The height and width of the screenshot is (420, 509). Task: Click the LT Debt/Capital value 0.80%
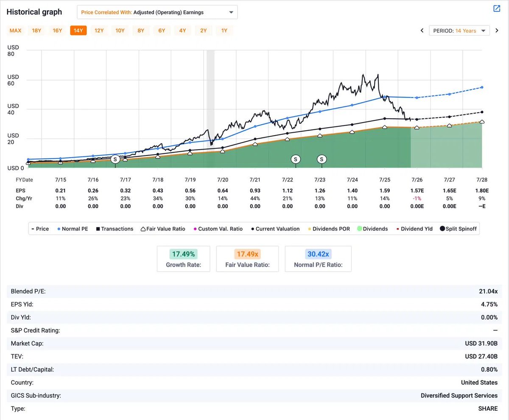(x=489, y=370)
